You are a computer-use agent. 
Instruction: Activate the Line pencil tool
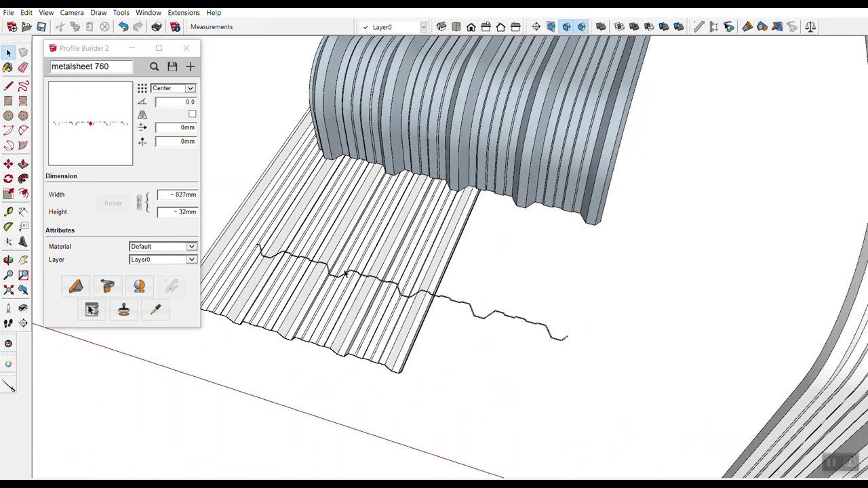tap(8, 86)
